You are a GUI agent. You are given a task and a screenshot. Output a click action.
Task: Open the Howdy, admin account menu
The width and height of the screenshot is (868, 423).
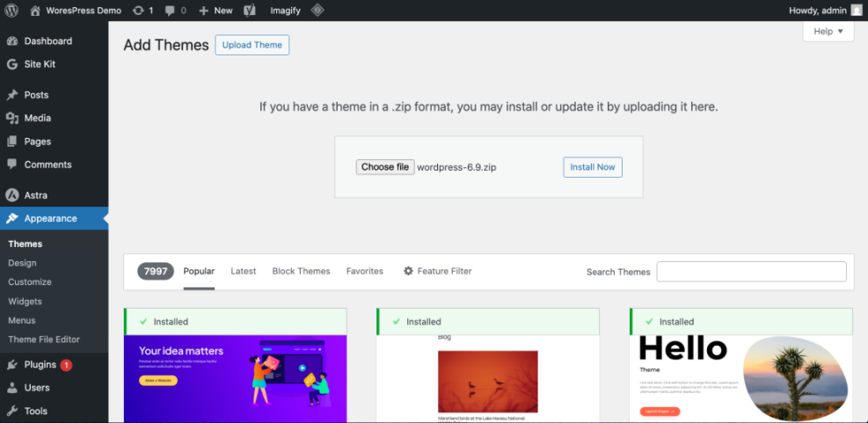coord(826,10)
